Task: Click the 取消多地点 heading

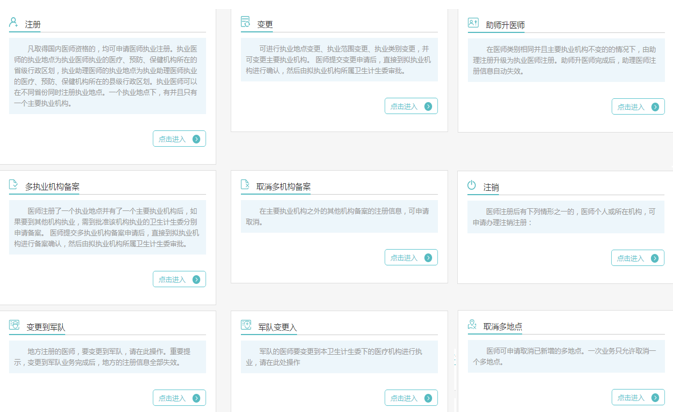Action: (503, 326)
